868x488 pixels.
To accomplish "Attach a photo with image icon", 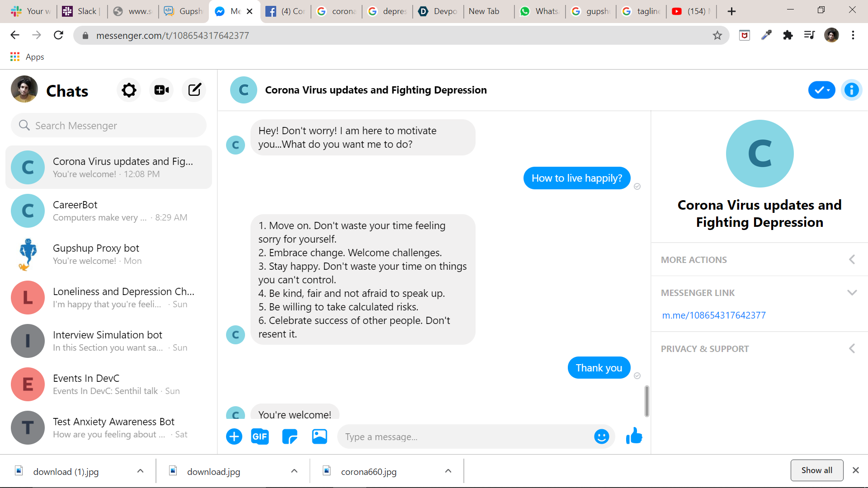I will pyautogui.click(x=320, y=436).
